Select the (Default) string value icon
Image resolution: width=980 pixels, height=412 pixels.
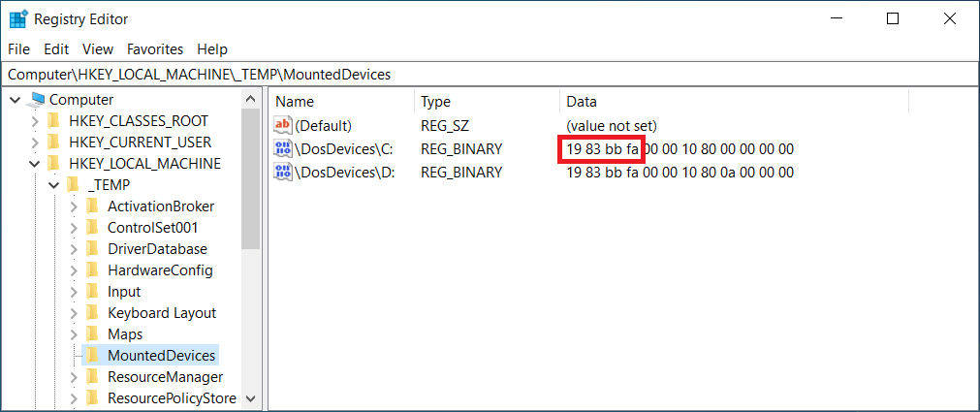click(x=283, y=126)
